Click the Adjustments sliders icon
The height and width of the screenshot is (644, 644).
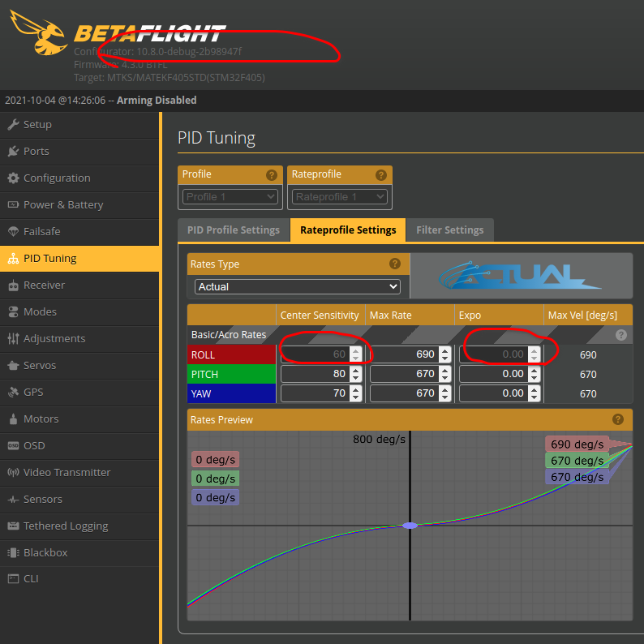click(x=13, y=338)
